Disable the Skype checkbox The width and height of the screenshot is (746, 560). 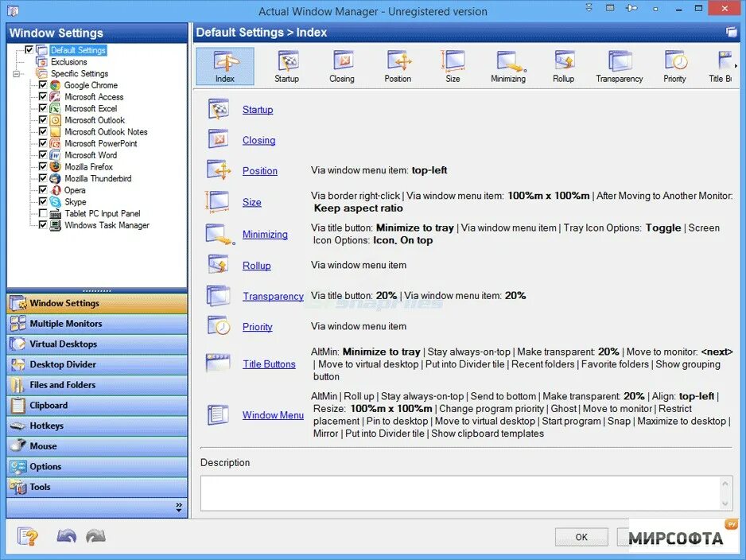42,201
